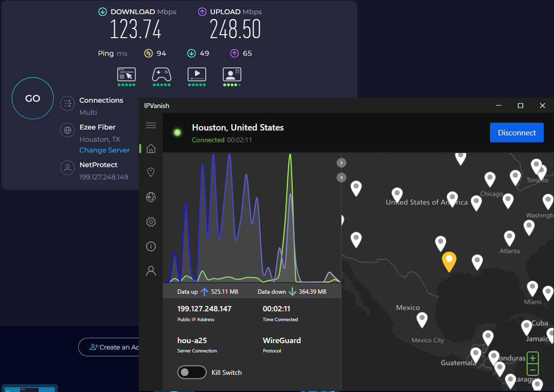Zoom in on the map with the plus control
The width and height of the screenshot is (554, 392).
(533, 358)
